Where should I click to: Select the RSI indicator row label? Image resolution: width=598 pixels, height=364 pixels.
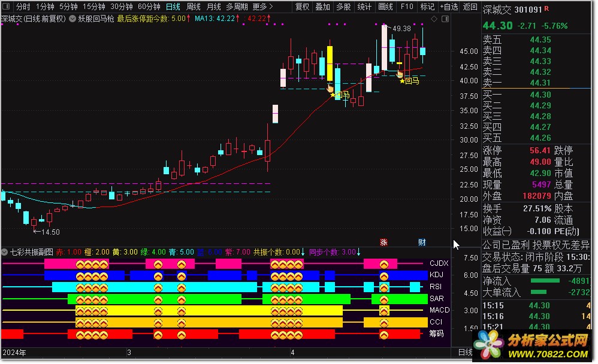pos(436,286)
